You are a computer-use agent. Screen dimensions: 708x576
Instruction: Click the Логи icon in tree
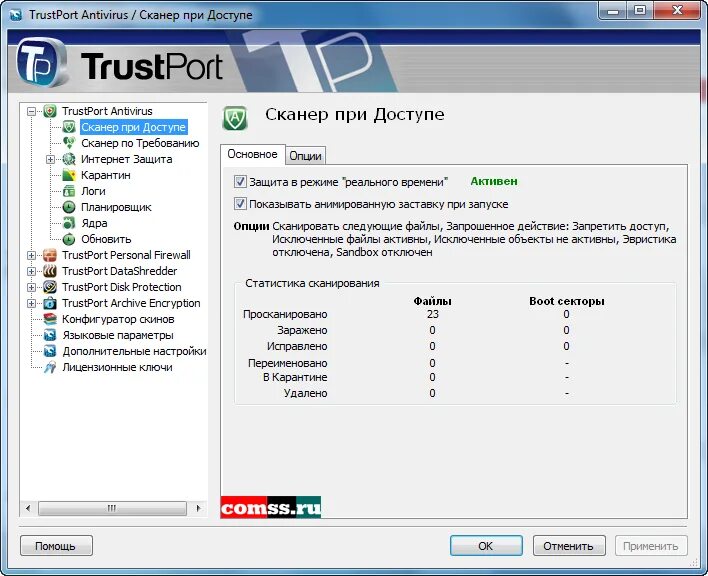(x=69, y=191)
